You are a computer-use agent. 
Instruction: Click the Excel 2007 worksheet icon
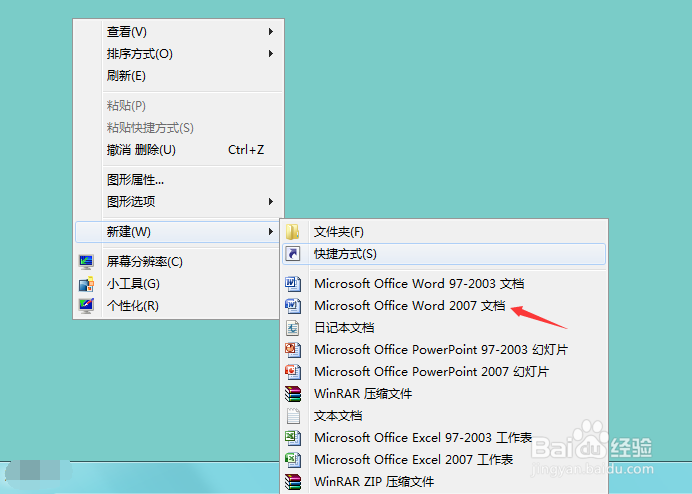click(x=293, y=460)
